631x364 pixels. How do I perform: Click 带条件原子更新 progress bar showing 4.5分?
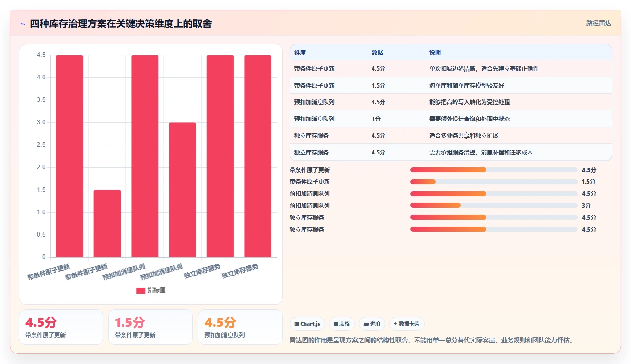(494, 170)
